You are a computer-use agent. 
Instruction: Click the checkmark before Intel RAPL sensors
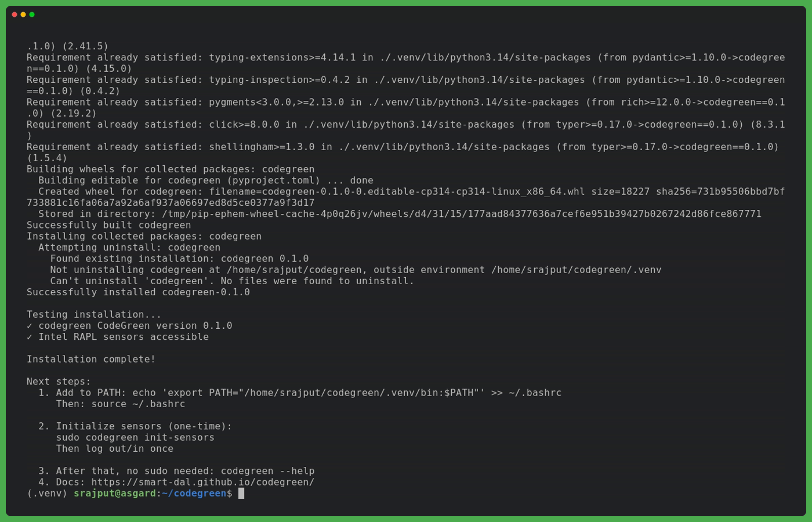click(x=30, y=337)
